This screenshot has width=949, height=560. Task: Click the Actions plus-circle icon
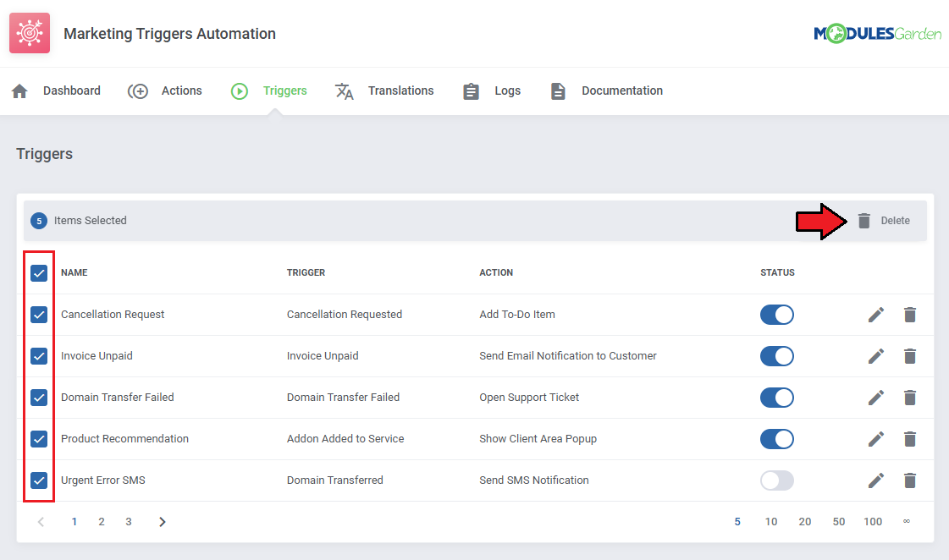click(138, 91)
